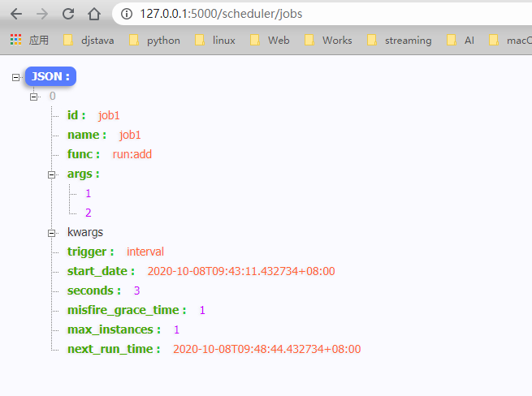Screen dimensions: 532x396
Task: Click the browser forward arrow
Action: point(42,14)
